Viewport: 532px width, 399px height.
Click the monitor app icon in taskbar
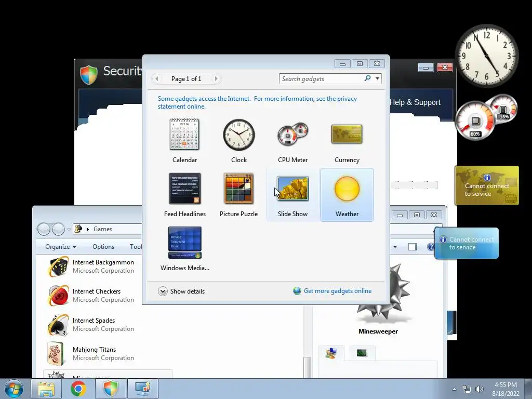[143, 389]
